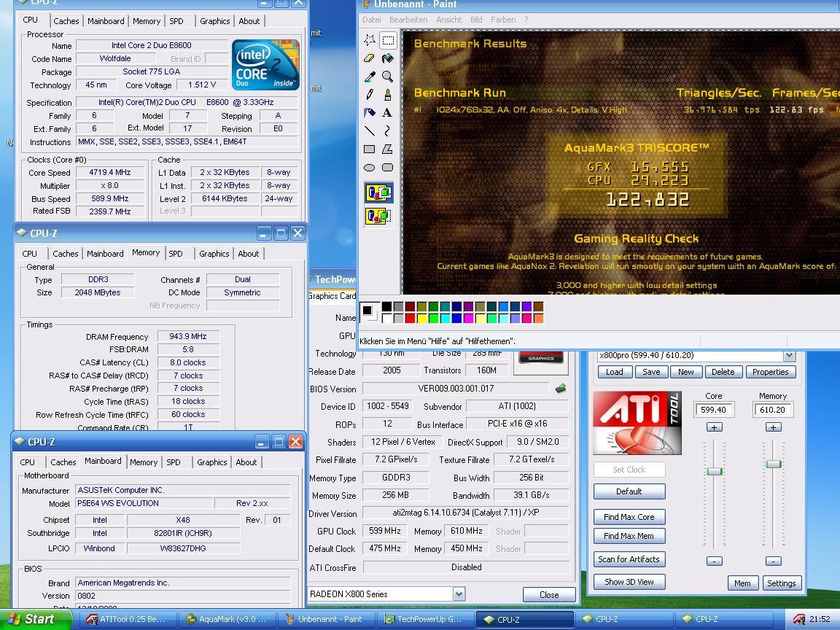
Task: Increase memory clock with plus button
Action: coord(773,427)
